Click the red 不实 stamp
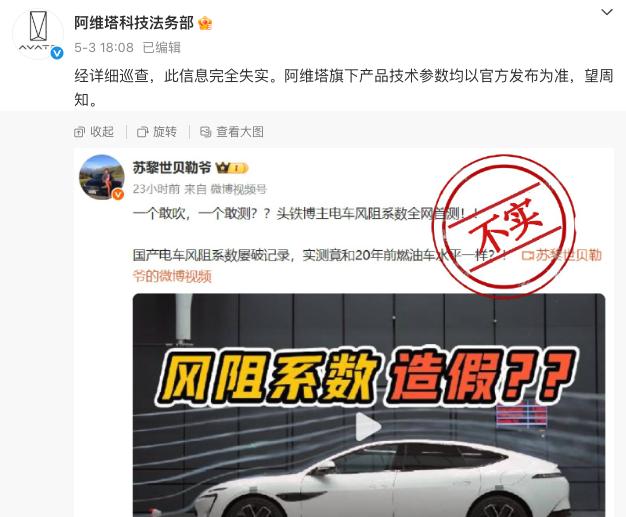Image resolution: width=626 pixels, height=517 pixels. pyautogui.click(x=504, y=226)
